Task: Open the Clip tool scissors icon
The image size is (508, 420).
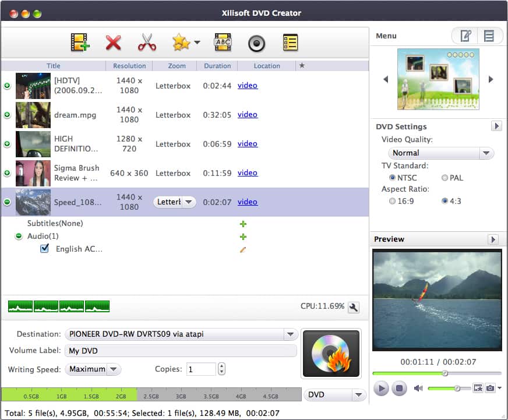Action: [x=146, y=43]
